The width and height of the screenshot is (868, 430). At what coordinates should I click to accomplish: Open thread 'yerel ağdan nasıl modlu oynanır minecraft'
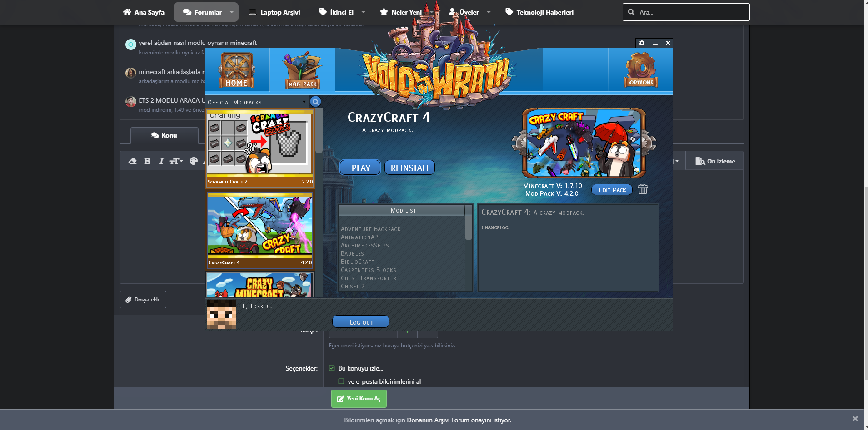198,43
